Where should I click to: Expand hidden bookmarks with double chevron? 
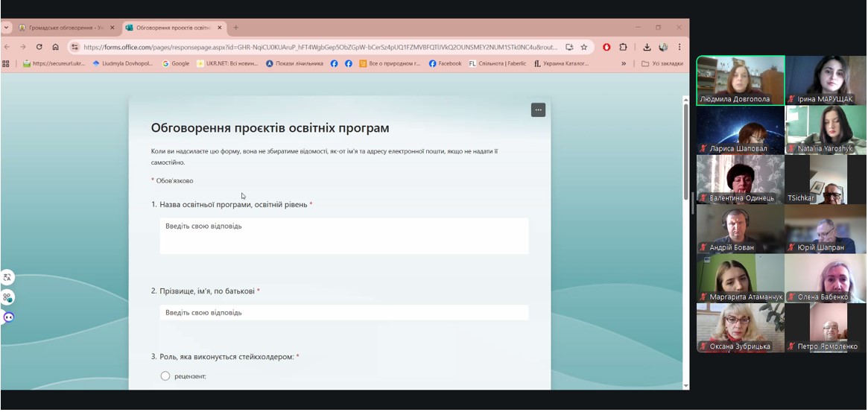[x=624, y=64]
